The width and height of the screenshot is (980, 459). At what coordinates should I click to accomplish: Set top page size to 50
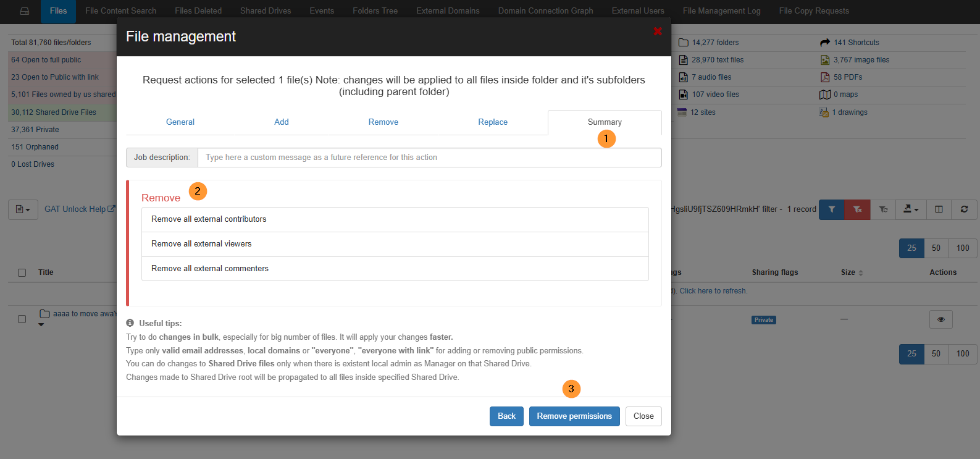pos(936,248)
